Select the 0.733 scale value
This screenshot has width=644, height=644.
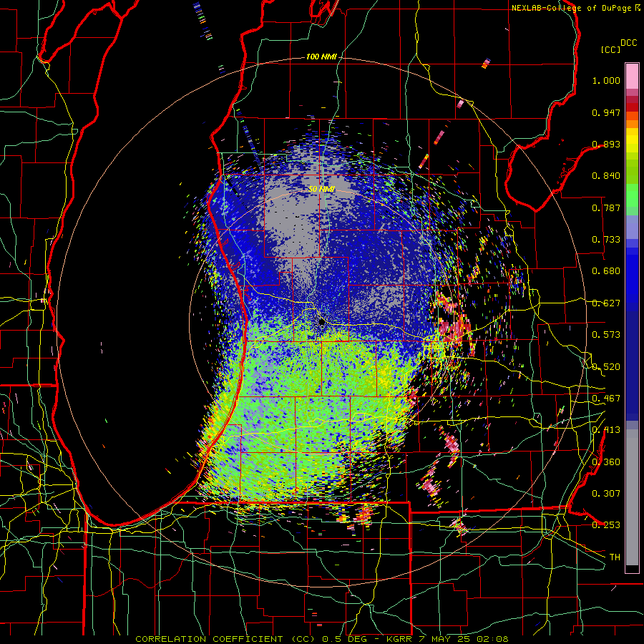(x=606, y=240)
